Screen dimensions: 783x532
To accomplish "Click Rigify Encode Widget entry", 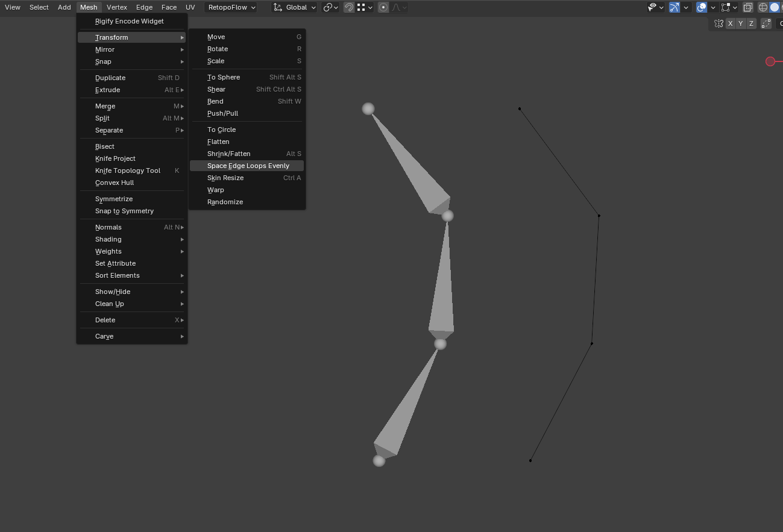I will click(x=132, y=21).
